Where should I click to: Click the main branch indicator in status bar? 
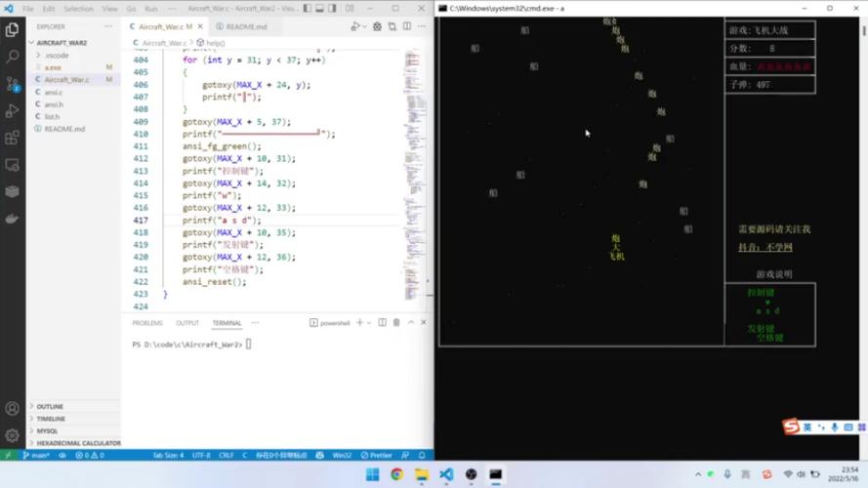36,456
